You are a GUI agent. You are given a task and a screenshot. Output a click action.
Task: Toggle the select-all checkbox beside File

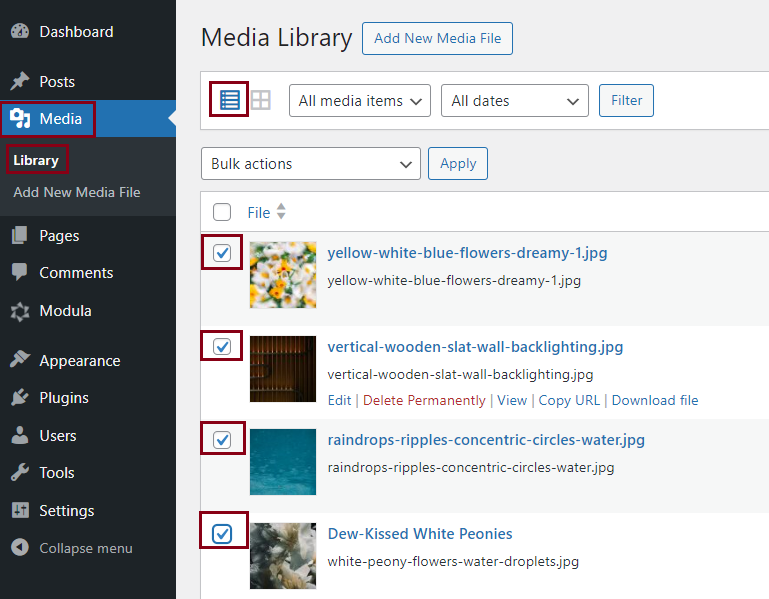pos(222,212)
